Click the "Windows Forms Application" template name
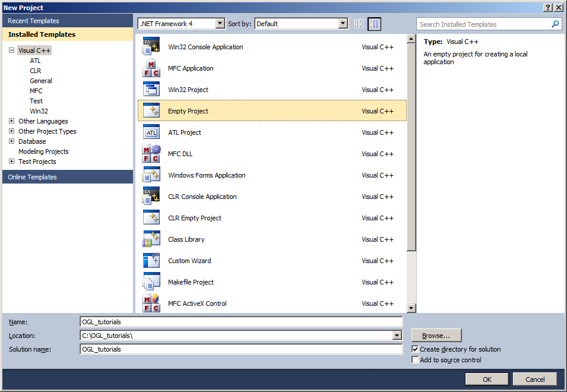This screenshot has height=392, width=567. click(x=207, y=175)
